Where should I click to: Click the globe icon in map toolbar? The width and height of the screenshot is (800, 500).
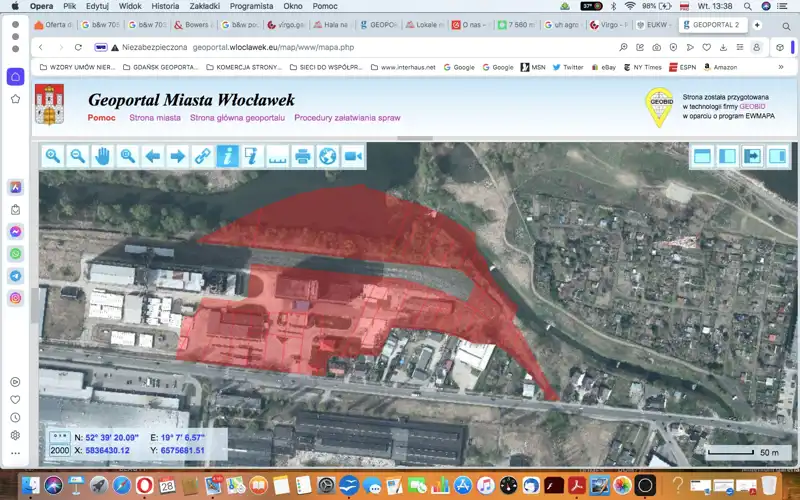(x=328, y=156)
